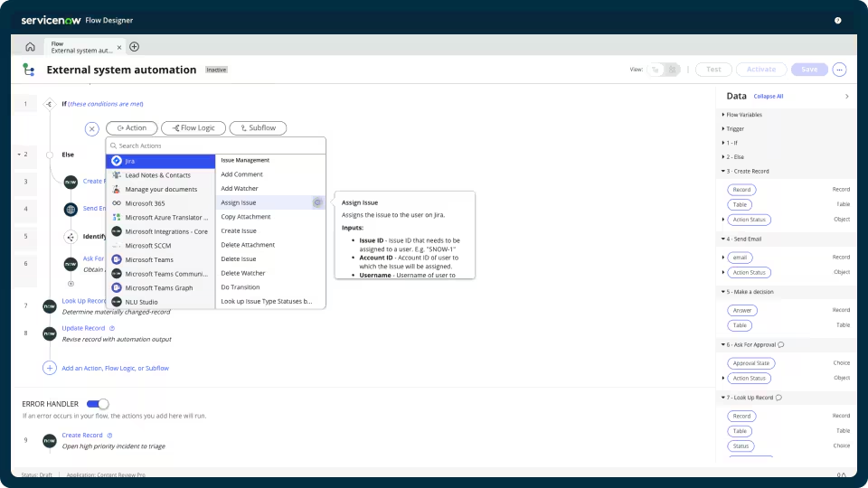This screenshot has width=868, height=488.
Task: Select the Jira icon in list
Action: (x=117, y=161)
